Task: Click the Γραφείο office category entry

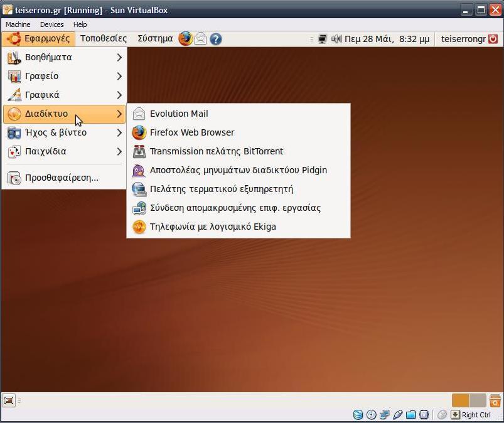Action: (64, 76)
